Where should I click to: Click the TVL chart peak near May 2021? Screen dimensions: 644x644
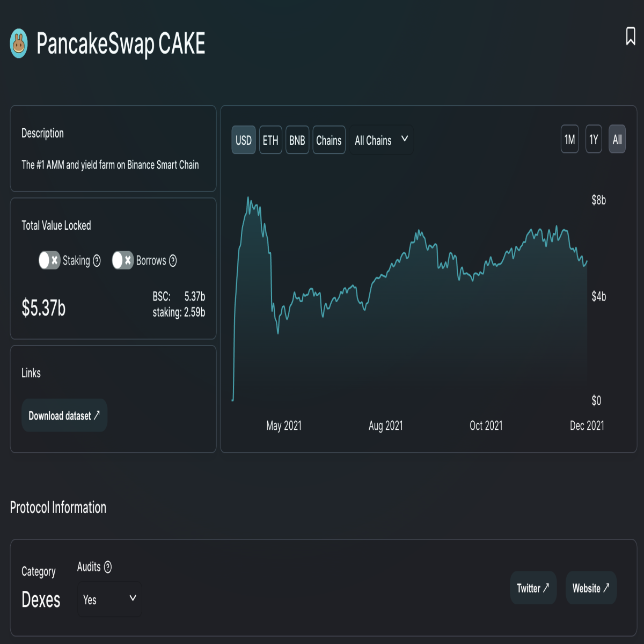pyautogui.click(x=248, y=198)
